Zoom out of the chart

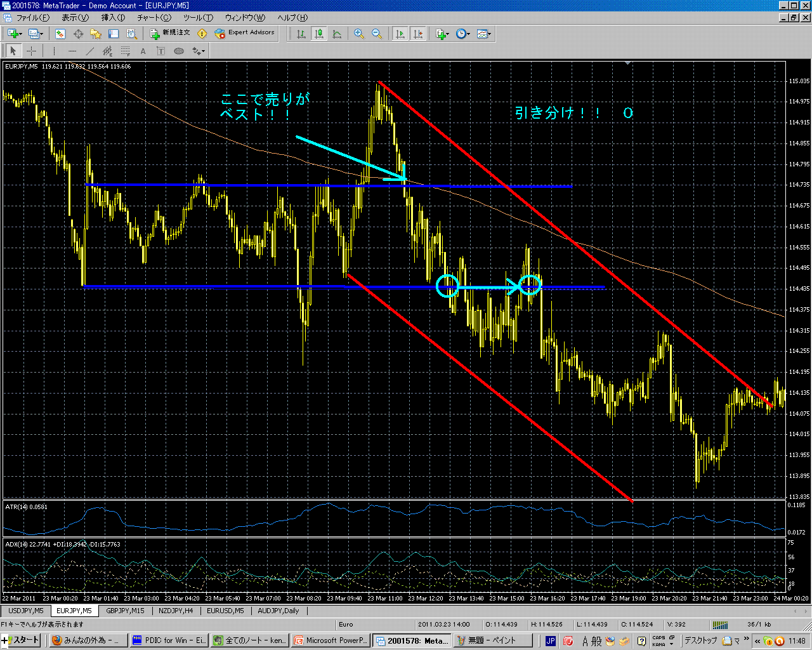pyautogui.click(x=377, y=34)
